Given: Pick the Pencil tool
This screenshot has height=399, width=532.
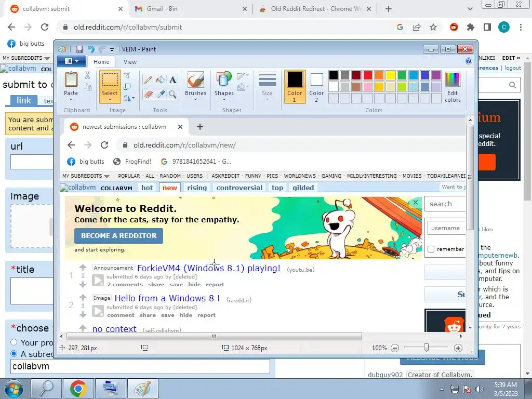Looking at the screenshot, I should tap(148, 79).
